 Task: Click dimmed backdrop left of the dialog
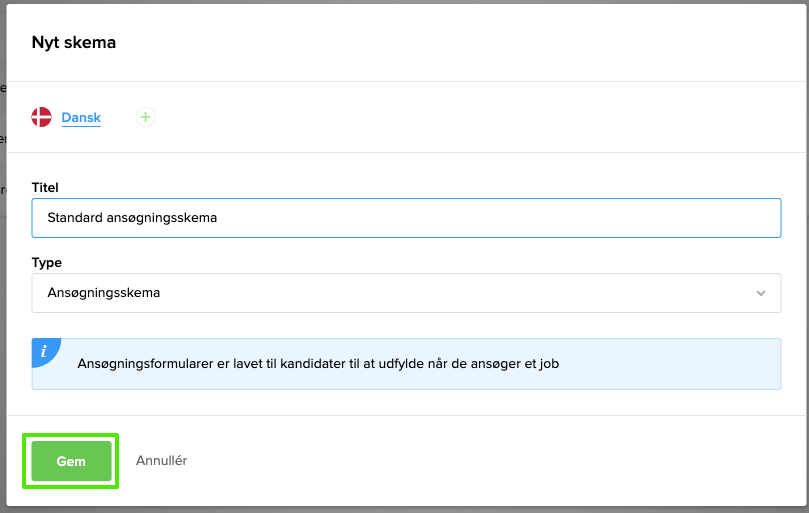pos(3,300)
